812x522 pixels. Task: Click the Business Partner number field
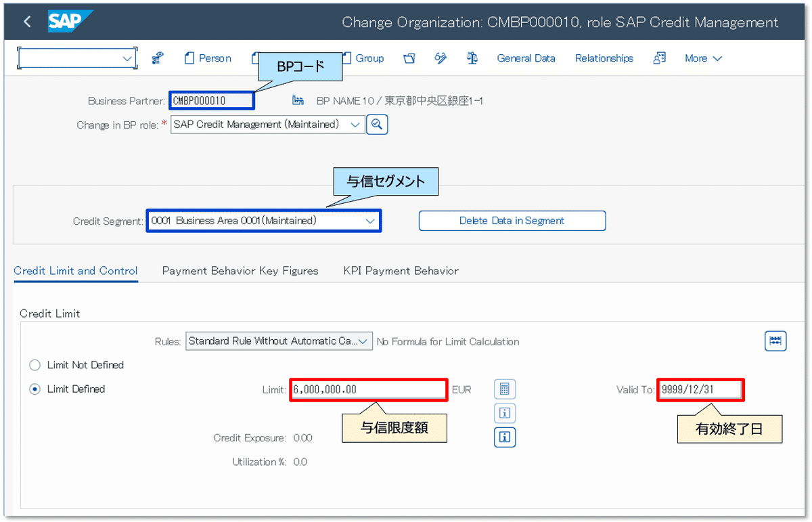[x=212, y=100]
